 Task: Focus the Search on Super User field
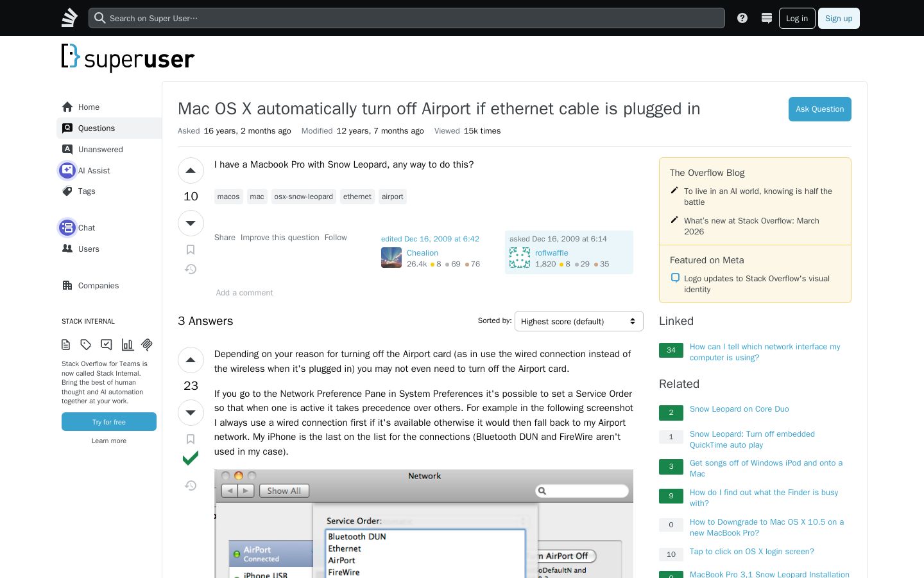(407, 18)
